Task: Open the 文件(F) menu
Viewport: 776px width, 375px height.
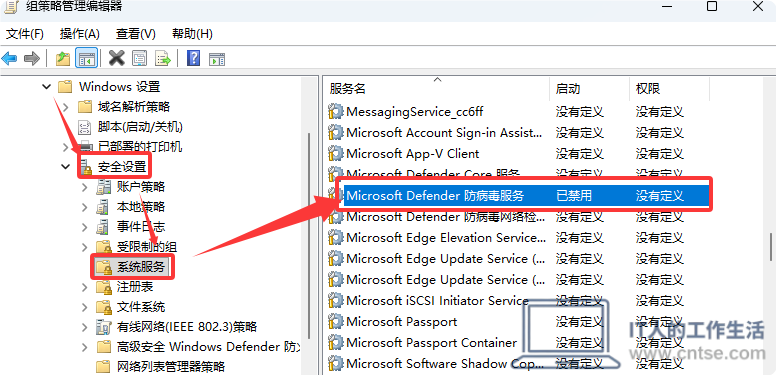Action: (25, 34)
